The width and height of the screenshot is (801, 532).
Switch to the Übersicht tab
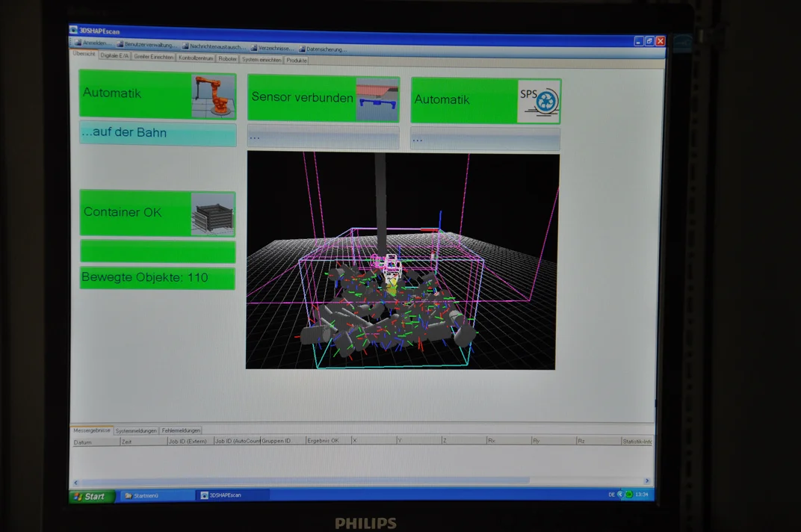(x=84, y=54)
